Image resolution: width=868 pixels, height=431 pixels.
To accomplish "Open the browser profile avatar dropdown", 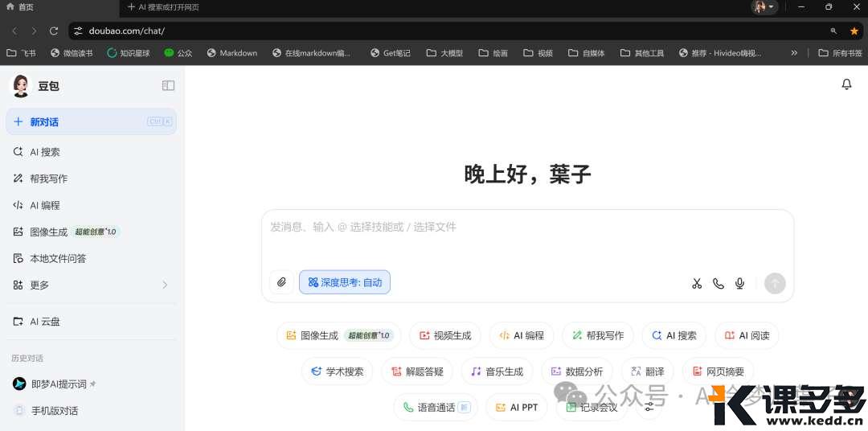I will (x=764, y=7).
